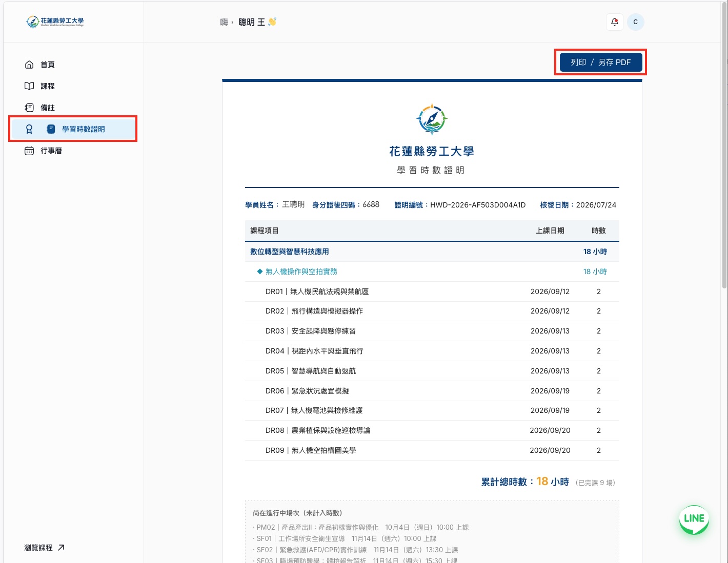This screenshot has width=728, height=563.
Task: Click the 上課日期 column header
Action: tap(550, 231)
